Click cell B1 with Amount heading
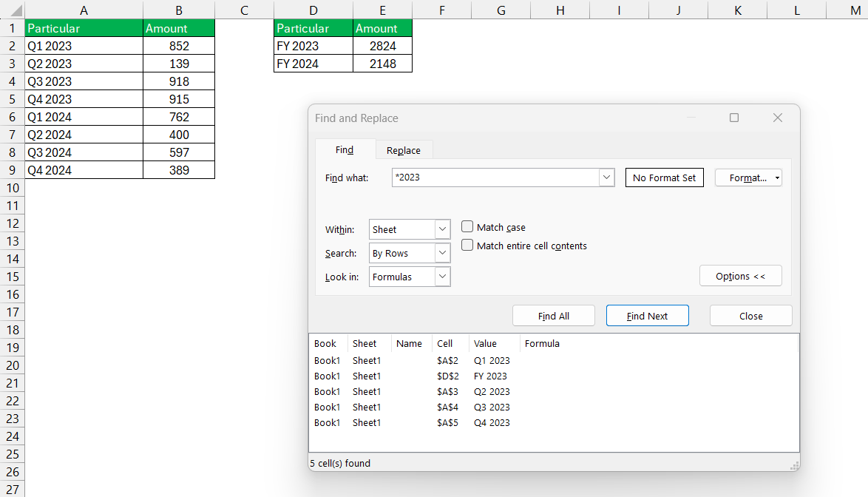 pyautogui.click(x=179, y=28)
